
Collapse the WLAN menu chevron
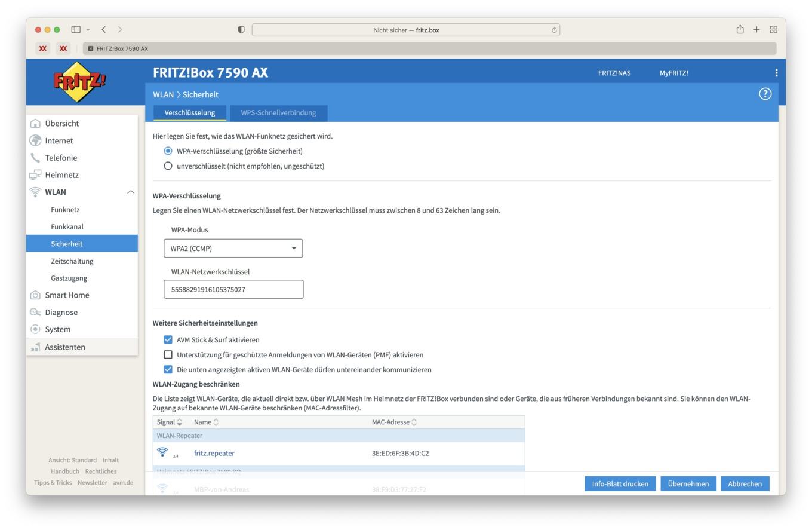click(131, 192)
